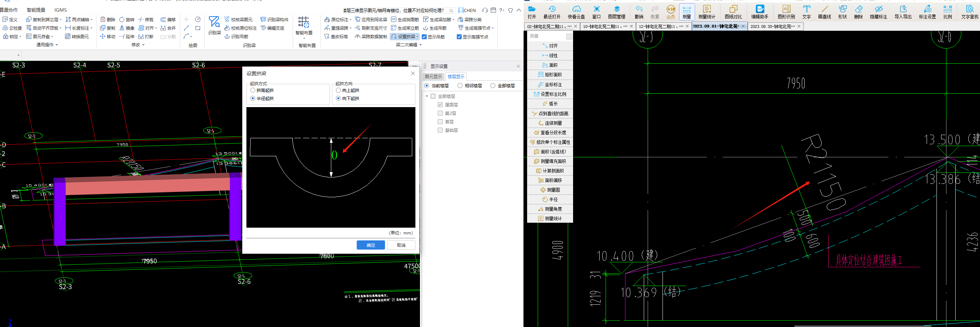
Task: Expand 长度标注 dropdown
Action: pos(91,28)
